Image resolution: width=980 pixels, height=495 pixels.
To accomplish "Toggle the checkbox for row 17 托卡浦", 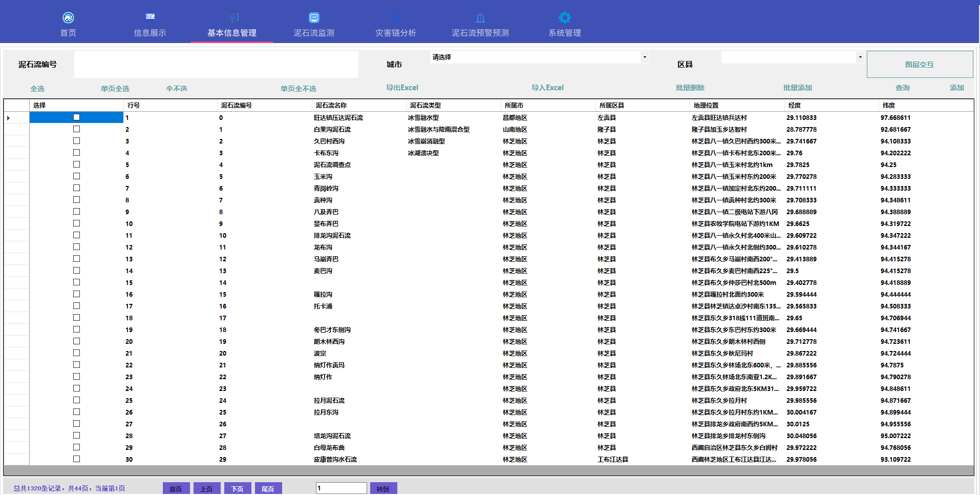I will click(76, 306).
